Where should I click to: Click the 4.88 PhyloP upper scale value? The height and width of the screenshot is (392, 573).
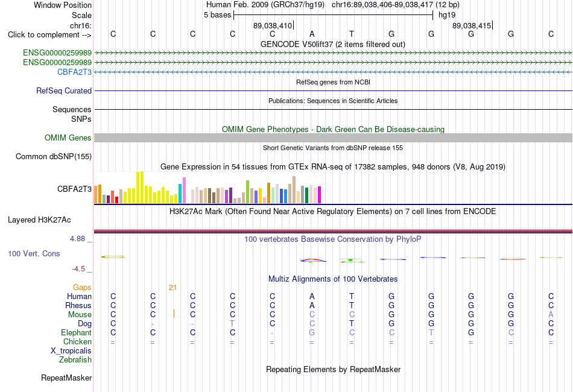pos(77,239)
